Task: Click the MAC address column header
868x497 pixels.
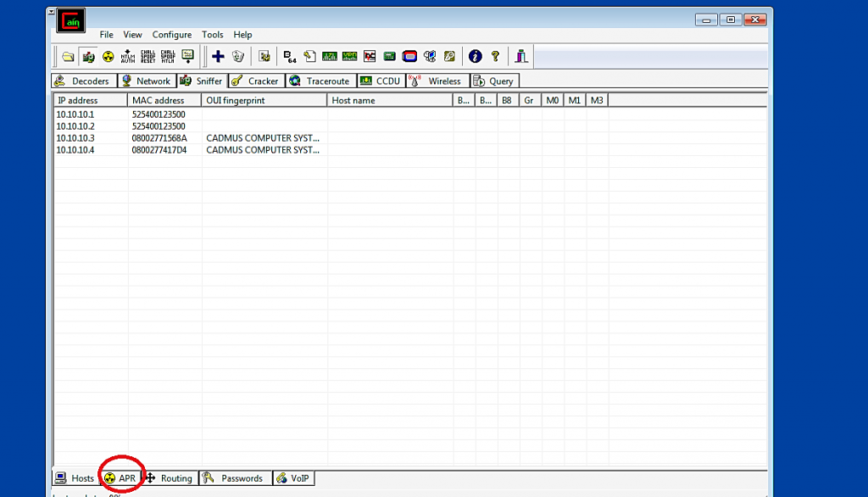Action: (164, 100)
